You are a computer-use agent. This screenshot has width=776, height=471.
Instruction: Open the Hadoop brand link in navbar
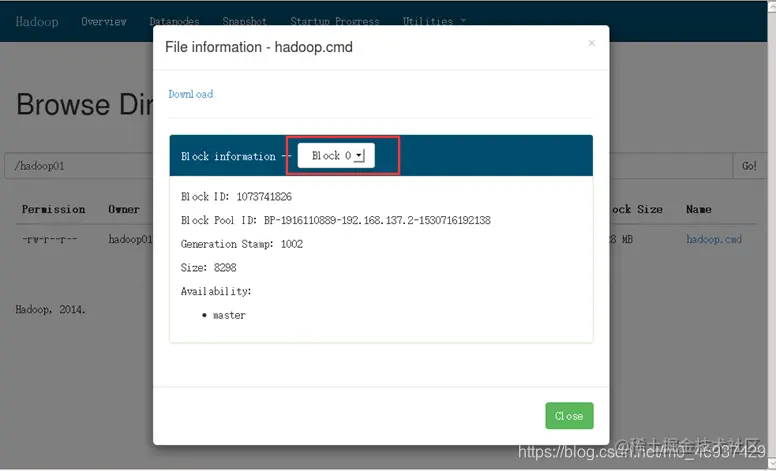(x=37, y=22)
